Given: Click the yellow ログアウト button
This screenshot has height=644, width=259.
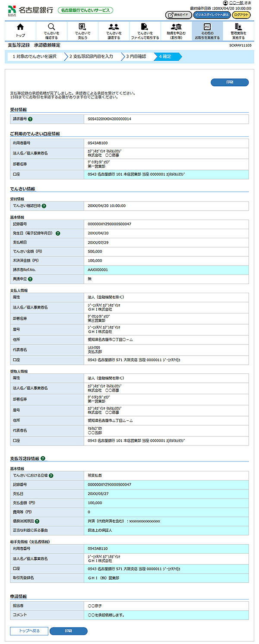Looking at the screenshot, I should [x=241, y=15].
